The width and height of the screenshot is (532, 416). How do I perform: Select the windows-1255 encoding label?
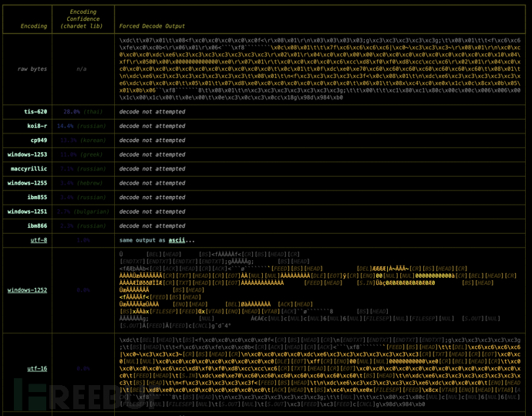28,183
